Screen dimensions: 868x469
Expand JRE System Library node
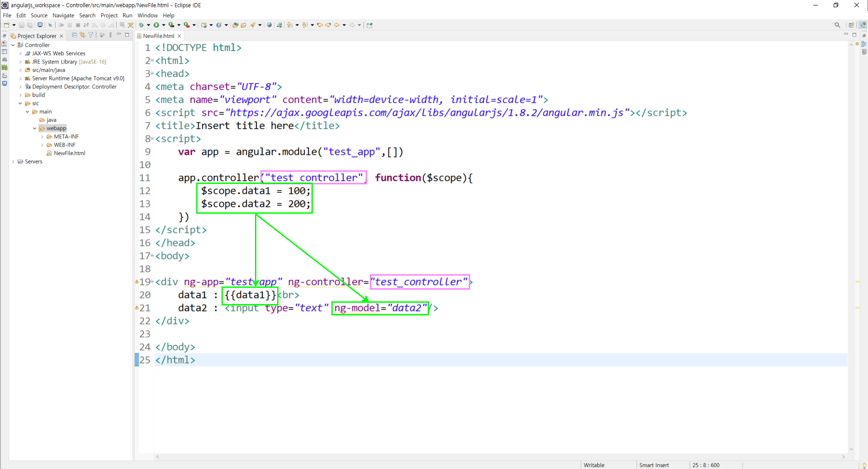pos(20,62)
